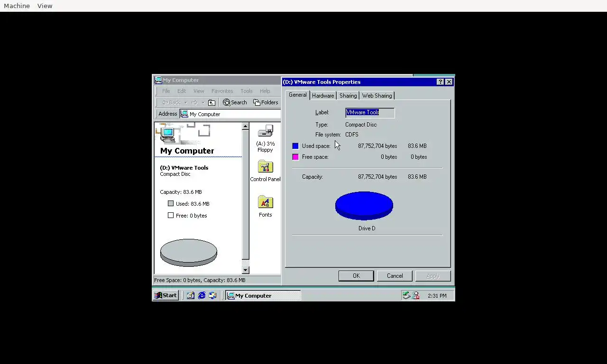Click the disabled Apply button
Image resolution: width=607 pixels, height=364 pixels.
[x=433, y=276]
